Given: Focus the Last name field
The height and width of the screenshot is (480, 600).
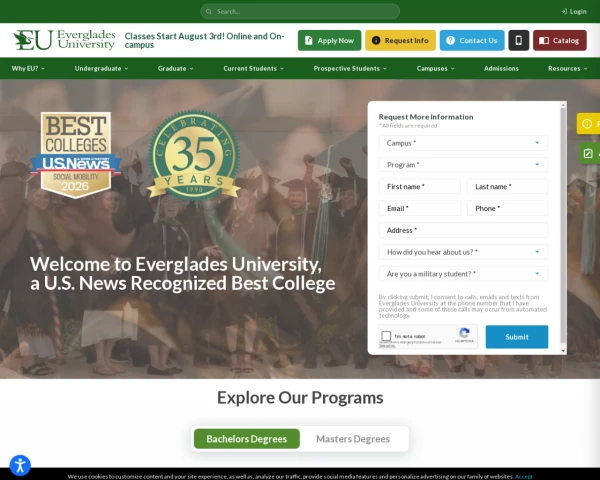Looking at the screenshot, I should tap(507, 186).
